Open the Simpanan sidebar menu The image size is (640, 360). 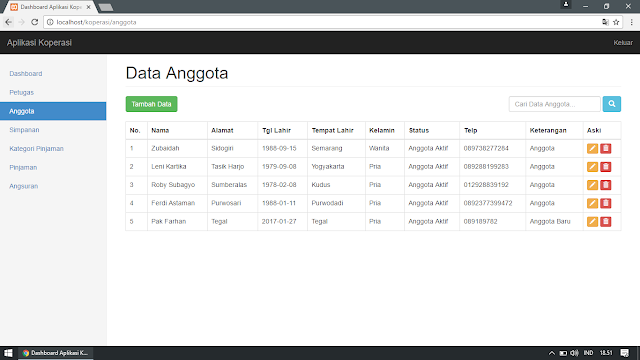(24, 130)
